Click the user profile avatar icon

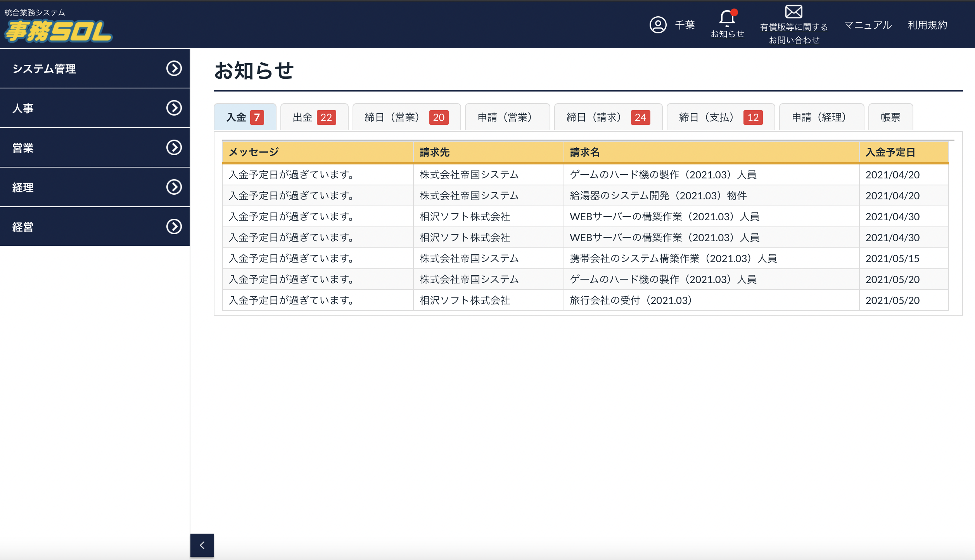coord(658,25)
